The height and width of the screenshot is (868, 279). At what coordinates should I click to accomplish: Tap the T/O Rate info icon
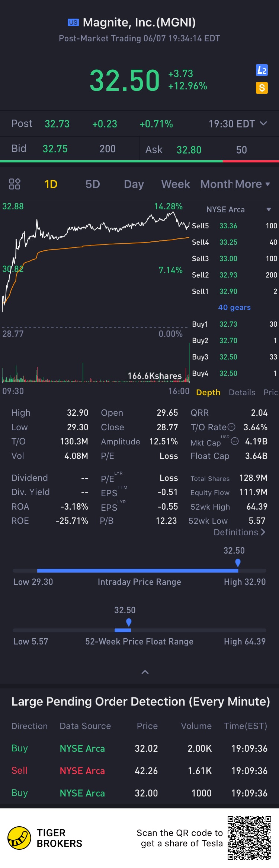click(x=231, y=427)
